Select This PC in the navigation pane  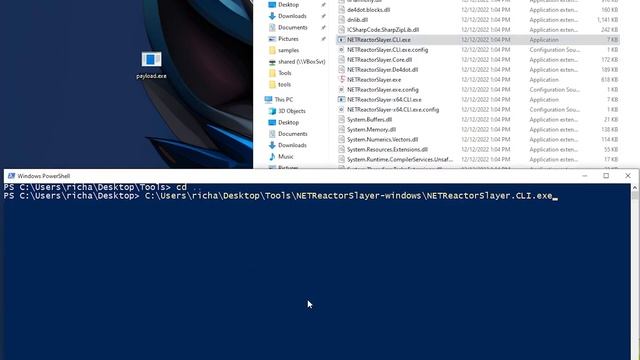(x=283, y=100)
